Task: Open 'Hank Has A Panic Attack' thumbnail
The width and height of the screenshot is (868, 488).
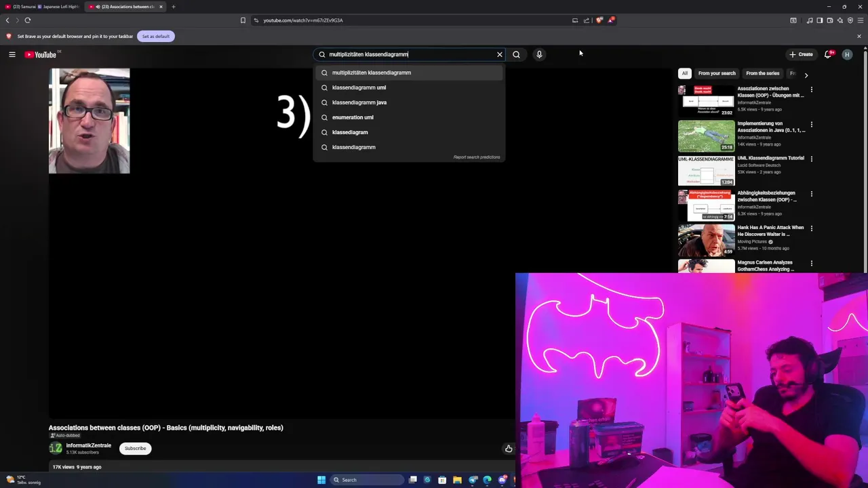Action: [706, 240]
